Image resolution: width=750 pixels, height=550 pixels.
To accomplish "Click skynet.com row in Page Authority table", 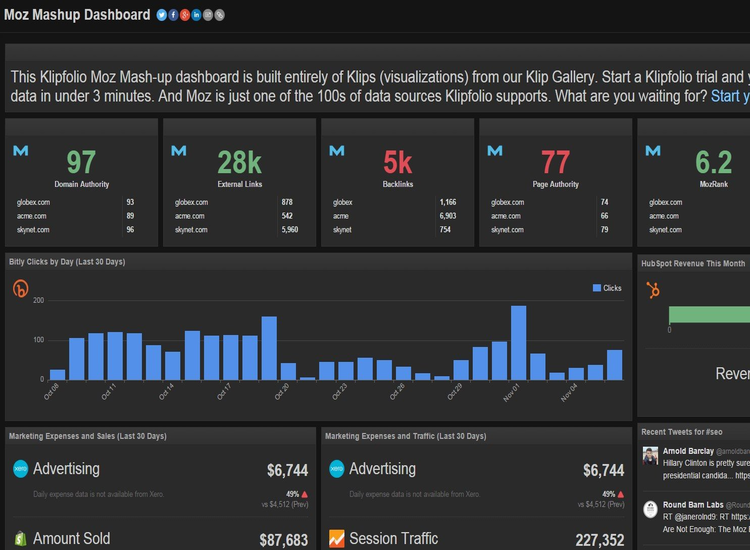I will (555, 230).
